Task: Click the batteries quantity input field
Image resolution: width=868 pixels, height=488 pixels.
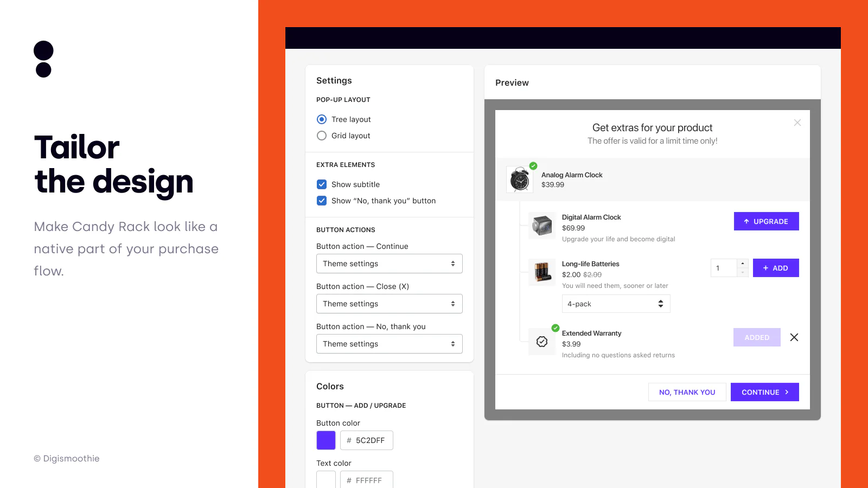Action: pyautogui.click(x=724, y=268)
